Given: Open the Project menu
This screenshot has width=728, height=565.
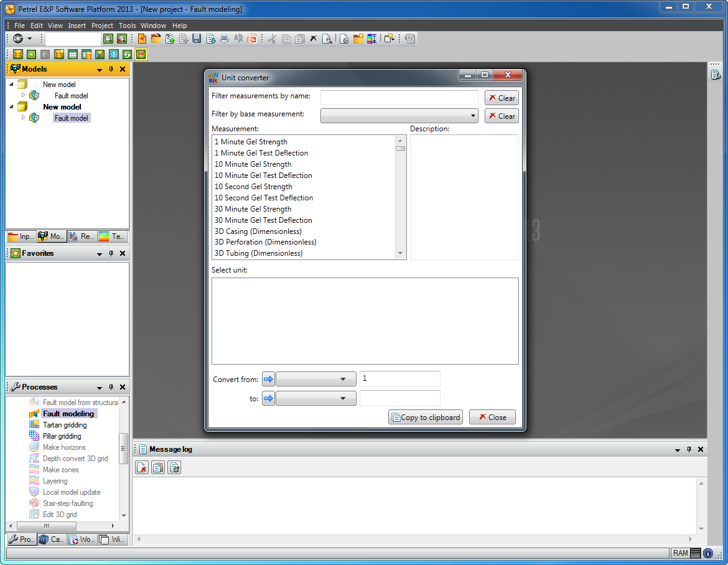Looking at the screenshot, I should coord(102,26).
